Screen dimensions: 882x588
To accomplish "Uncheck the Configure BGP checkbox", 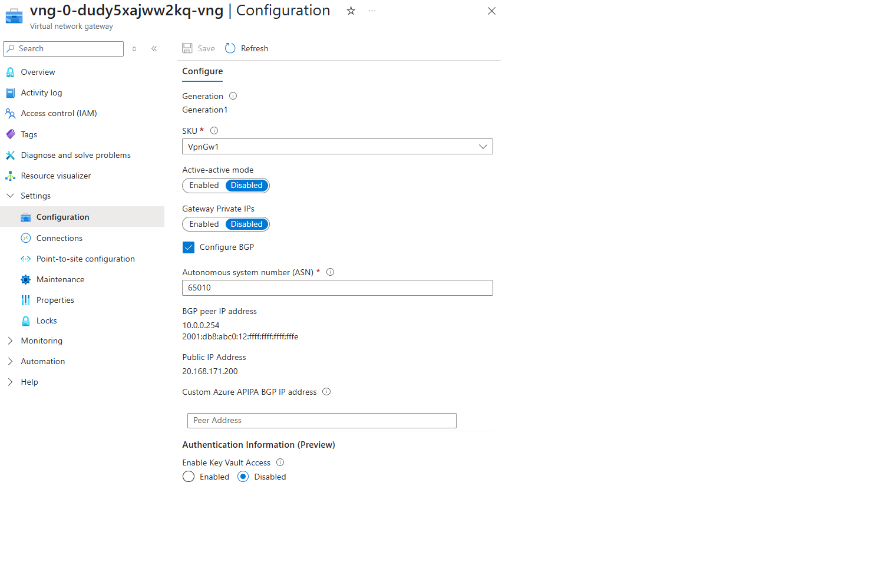I will pos(189,247).
